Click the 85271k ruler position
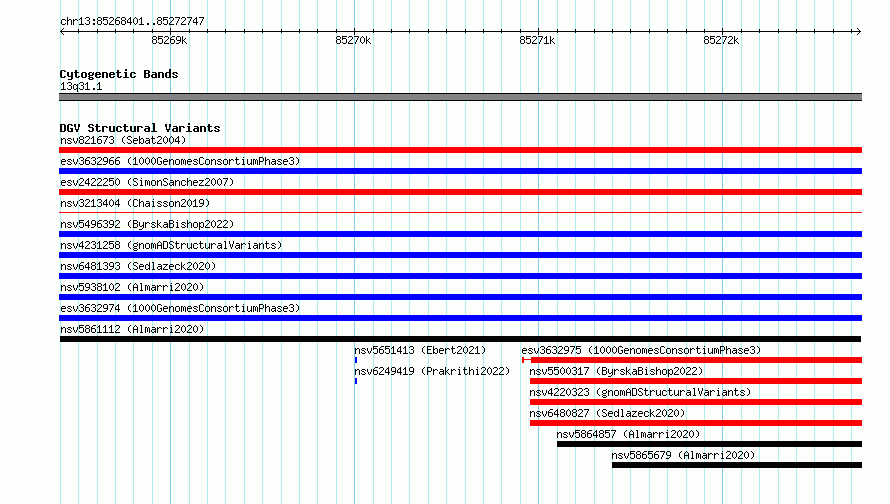The width and height of the screenshot is (890, 504). coord(537,40)
